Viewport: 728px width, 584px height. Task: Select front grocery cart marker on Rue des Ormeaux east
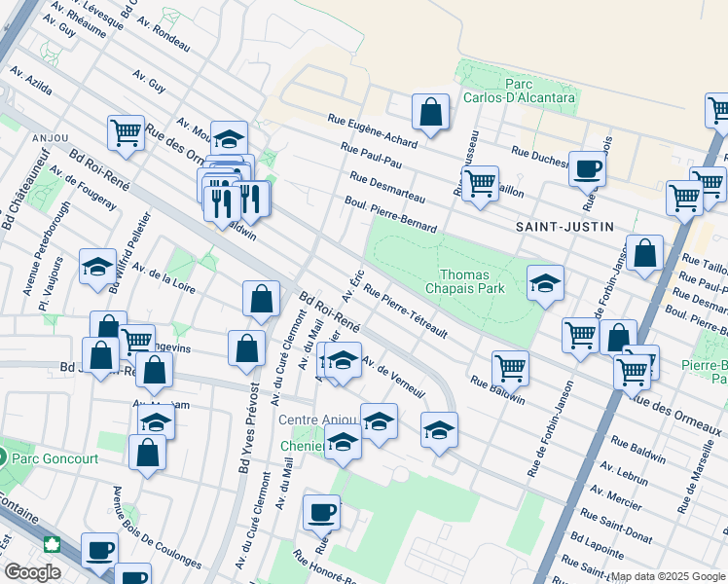[x=632, y=374]
